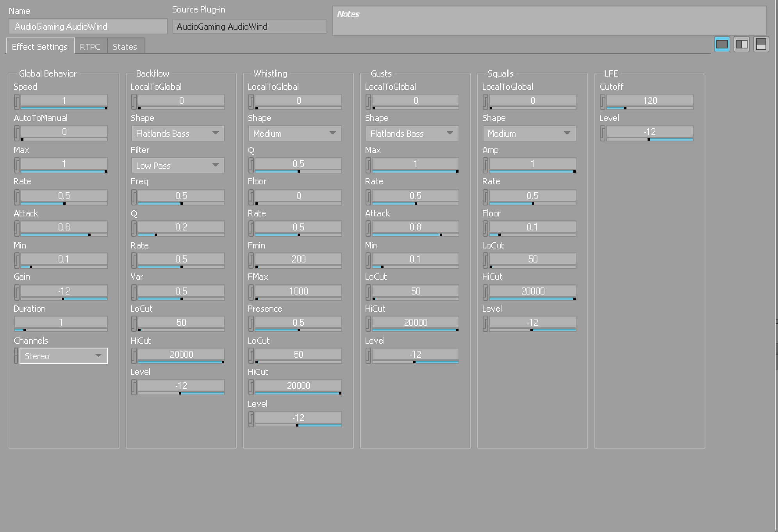Click the Name input field
Image resolution: width=778 pixels, height=532 pixels.
point(88,27)
